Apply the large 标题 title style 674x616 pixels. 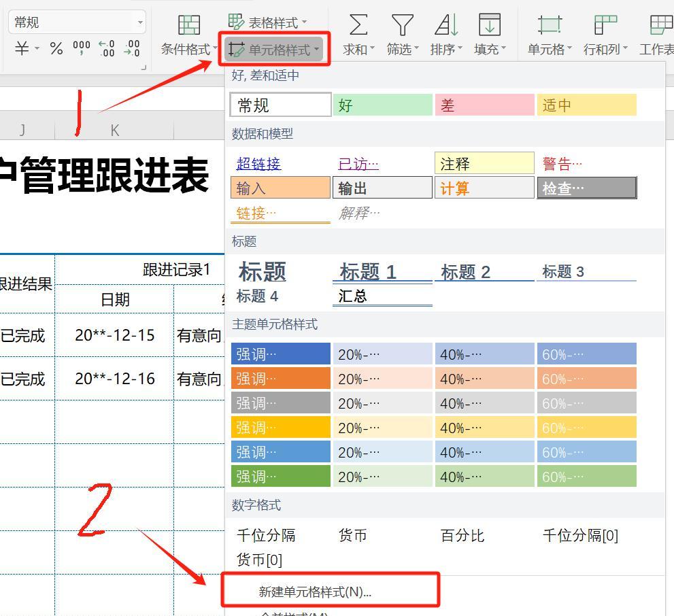(280, 271)
